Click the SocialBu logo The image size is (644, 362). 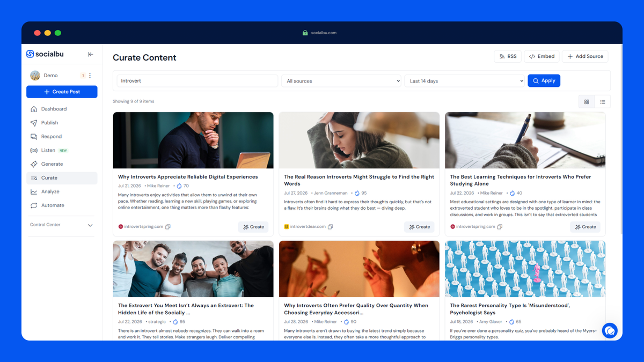[x=45, y=54]
